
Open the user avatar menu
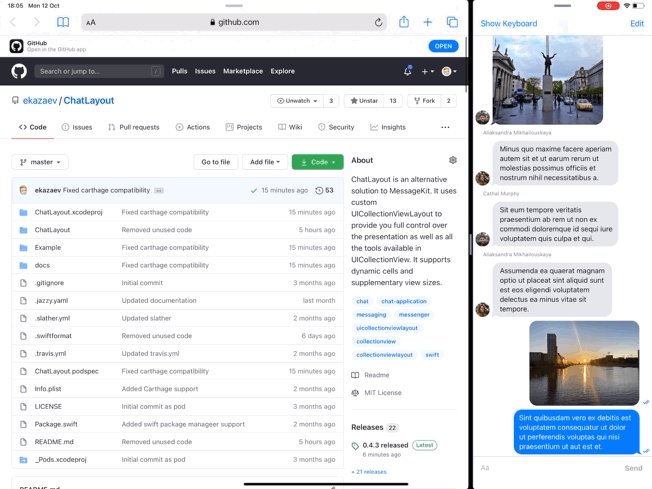pos(449,72)
